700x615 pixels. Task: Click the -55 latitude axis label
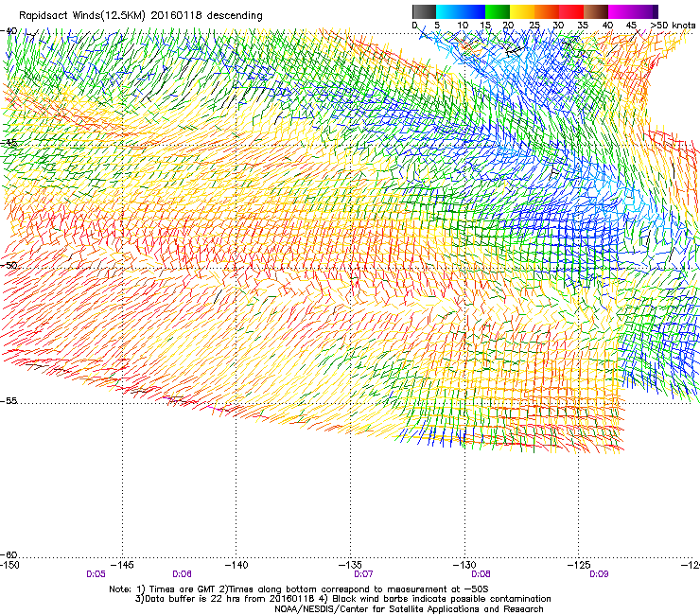(x=9, y=400)
